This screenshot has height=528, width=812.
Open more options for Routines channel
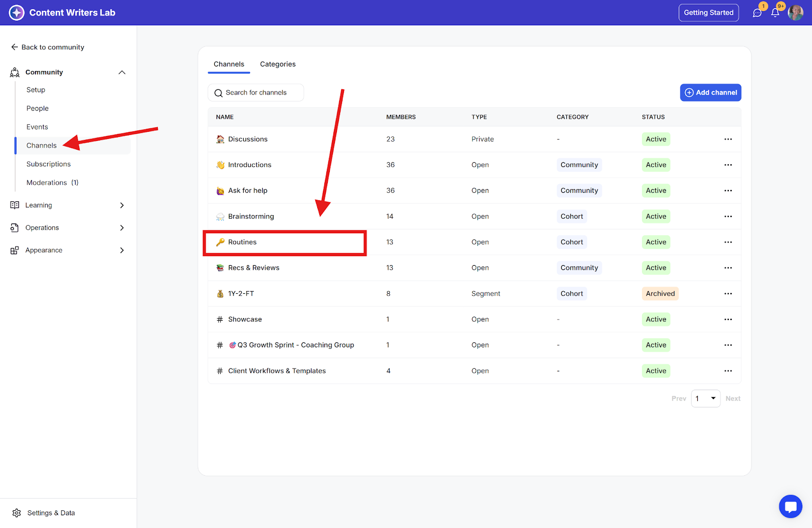pyautogui.click(x=728, y=242)
